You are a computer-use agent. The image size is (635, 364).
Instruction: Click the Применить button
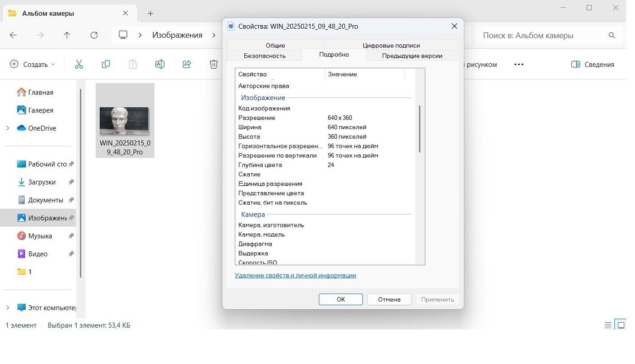(x=438, y=299)
